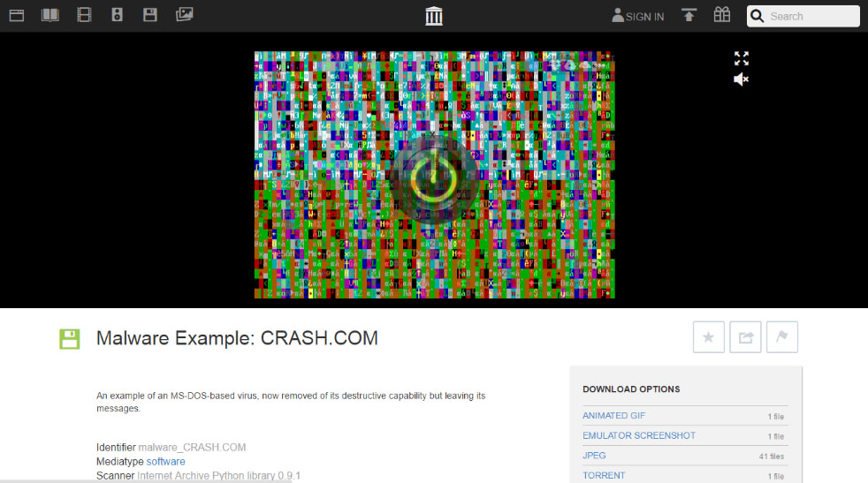Start the emulator with power button
Screen dimensions: 868x483
pyautogui.click(x=434, y=178)
